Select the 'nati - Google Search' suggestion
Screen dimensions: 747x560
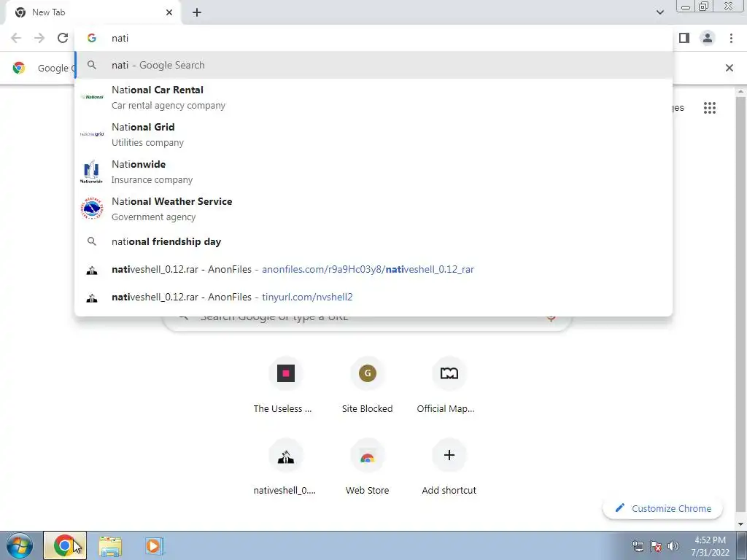pos(373,65)
